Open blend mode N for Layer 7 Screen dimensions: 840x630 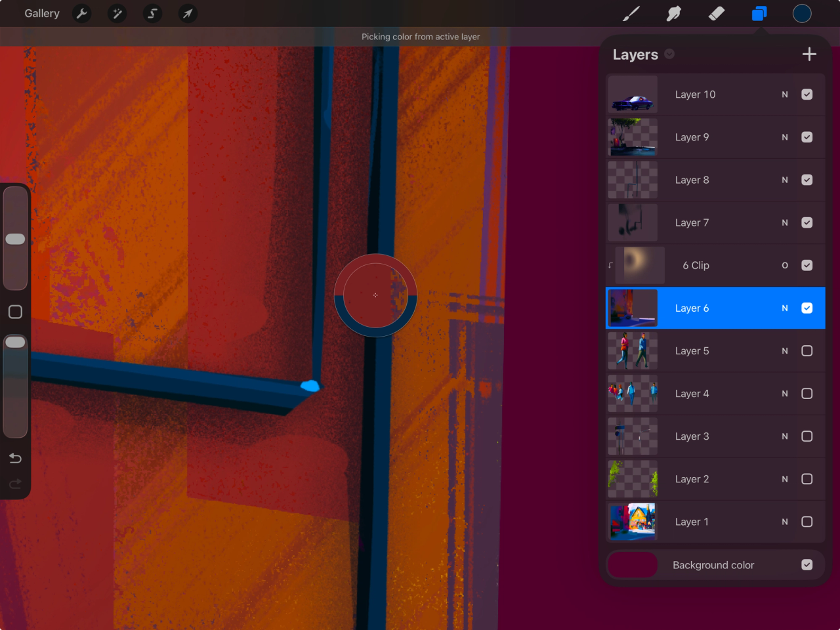pos(785,222)
